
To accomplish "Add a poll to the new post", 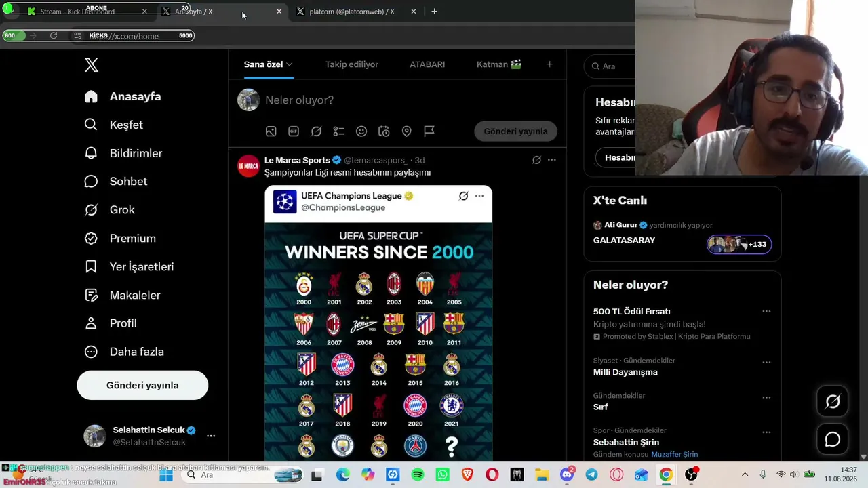I will click(x=339, y=131).
